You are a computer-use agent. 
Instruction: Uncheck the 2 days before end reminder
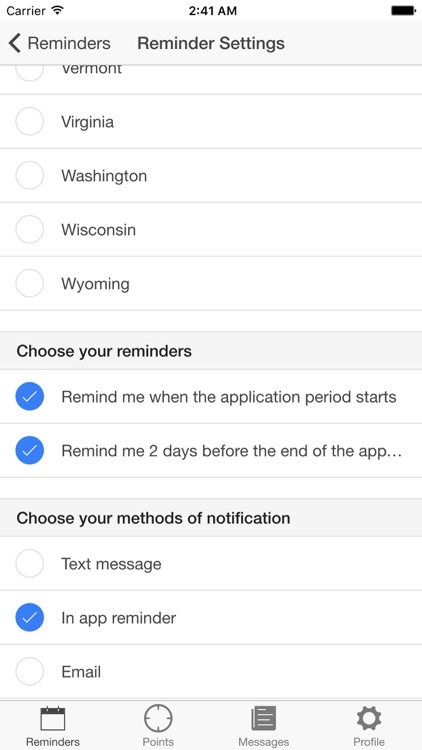click(30, 451)
